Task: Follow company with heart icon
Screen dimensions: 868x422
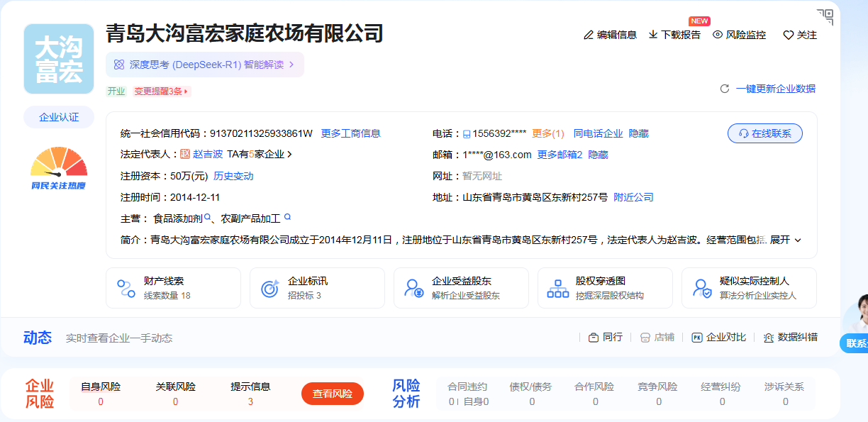Action: (x=788, y=35)
